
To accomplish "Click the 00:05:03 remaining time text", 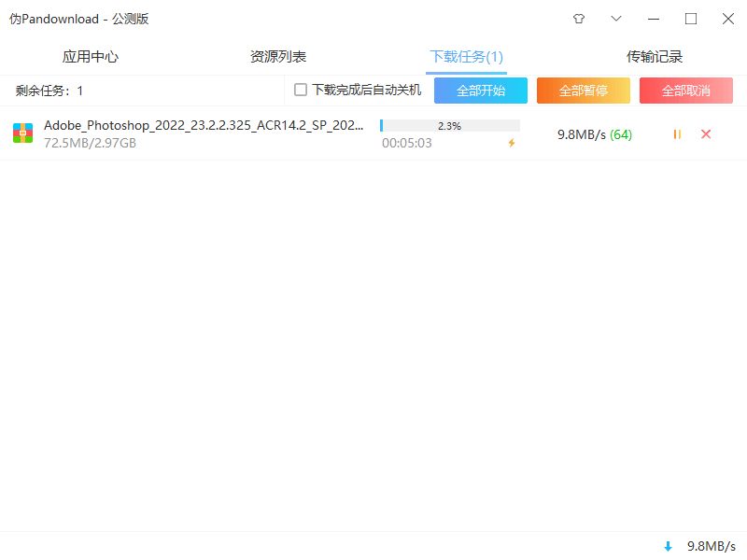I will pyautogui.click(x=407, y=143).
